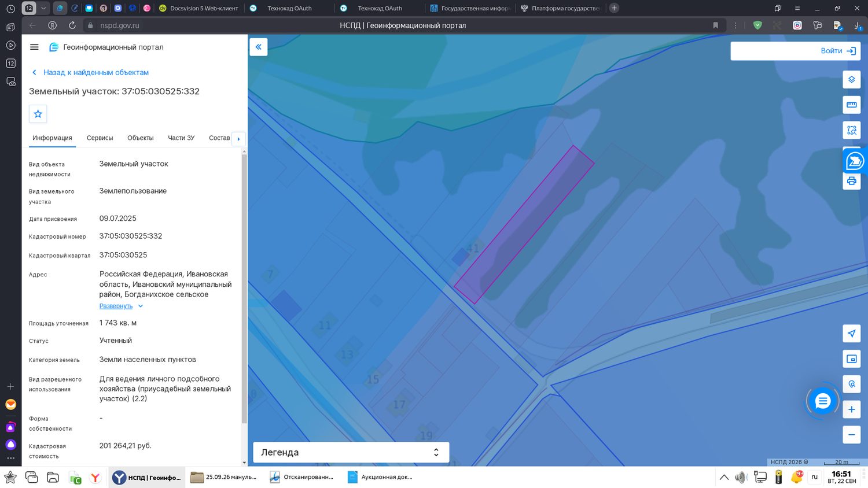Screen dimensions: 868x488
Task: Bookmark the page in the address bar
Action: (x=716, y=25)
